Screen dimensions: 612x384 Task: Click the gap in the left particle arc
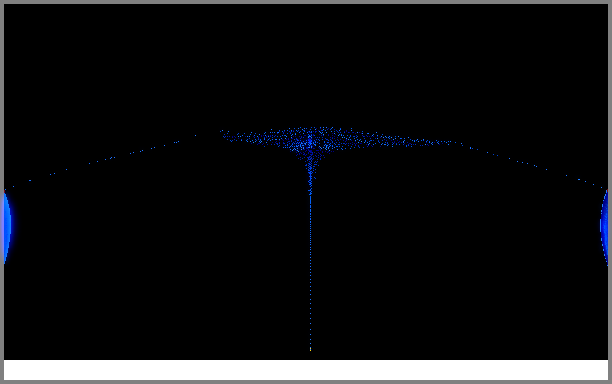click(x=208, y=133)
